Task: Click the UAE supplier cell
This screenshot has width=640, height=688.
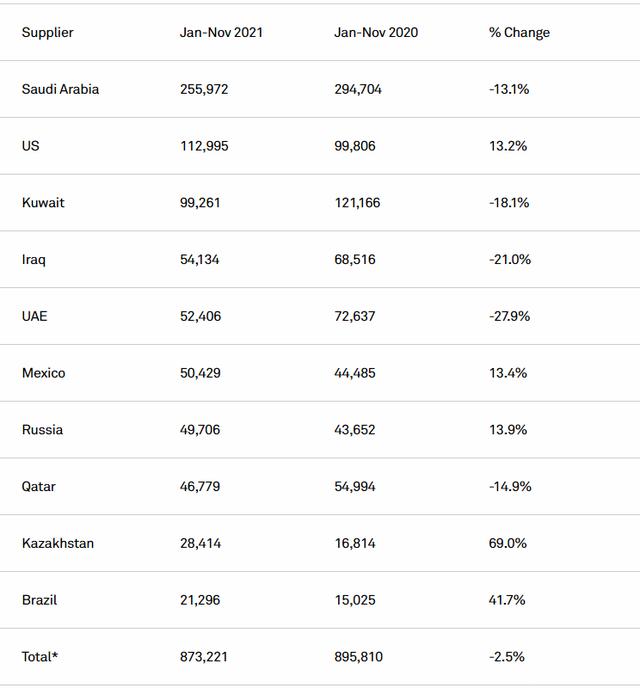Action: click(x=34, y=316)
